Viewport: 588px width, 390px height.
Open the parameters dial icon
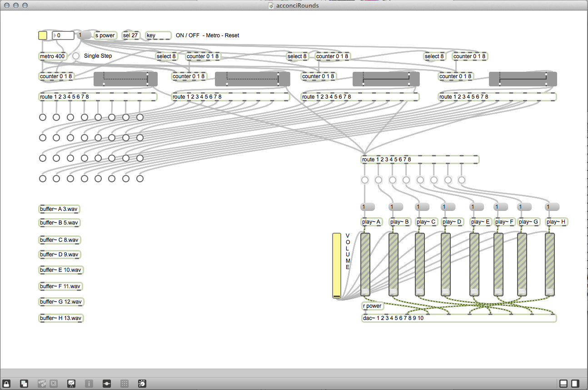[142, 383]
